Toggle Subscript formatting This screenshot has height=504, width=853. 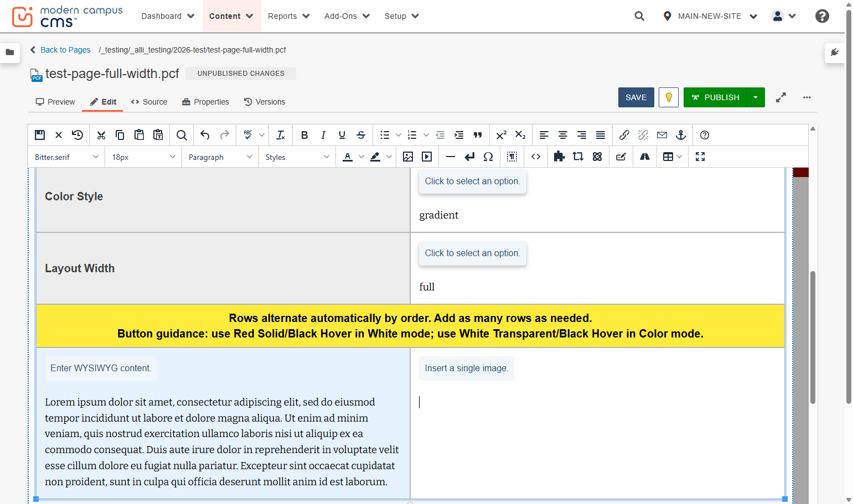pyautogui.click(x=520, y=135)
